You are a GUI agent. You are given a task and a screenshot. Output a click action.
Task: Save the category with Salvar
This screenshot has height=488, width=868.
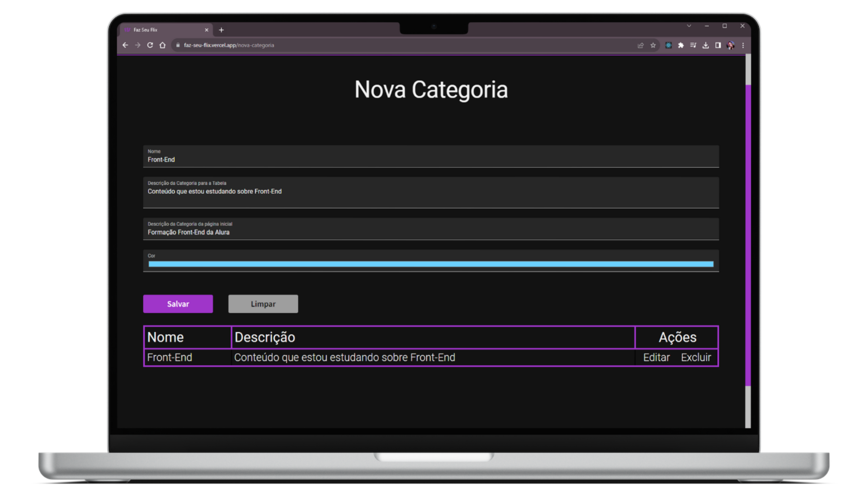click(x=178, y=304)
